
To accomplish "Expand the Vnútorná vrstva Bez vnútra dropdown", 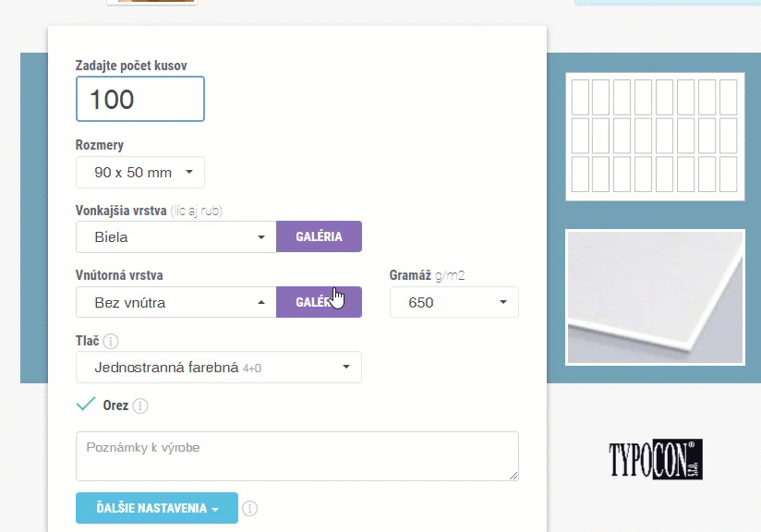I will coord(176,302).
